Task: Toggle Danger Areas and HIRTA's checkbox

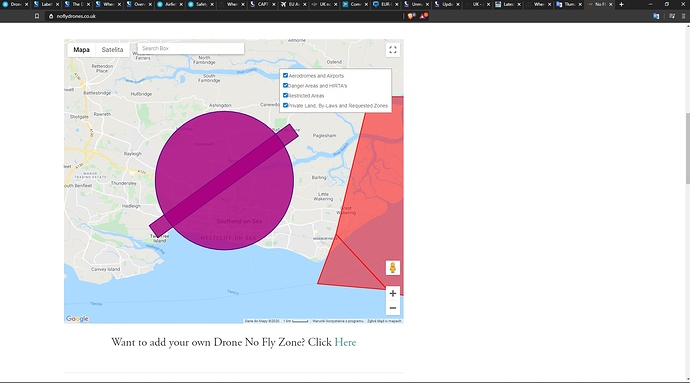Action: (285, 85)
